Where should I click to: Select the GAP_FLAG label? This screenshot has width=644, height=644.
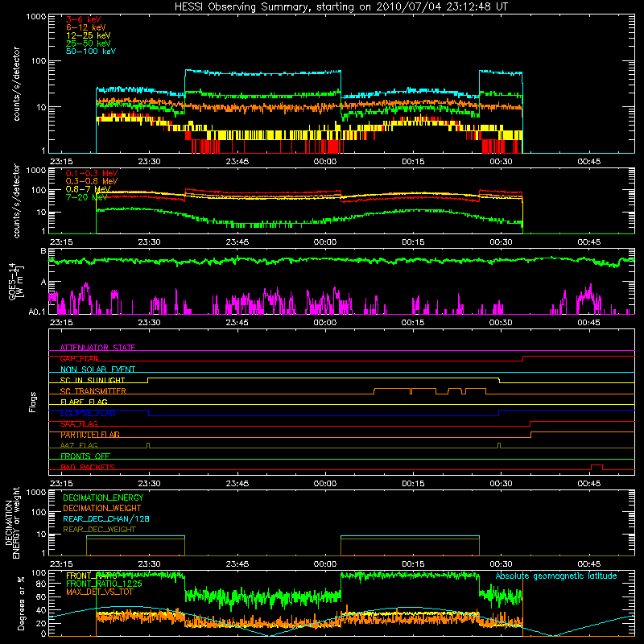click(79, 358)
